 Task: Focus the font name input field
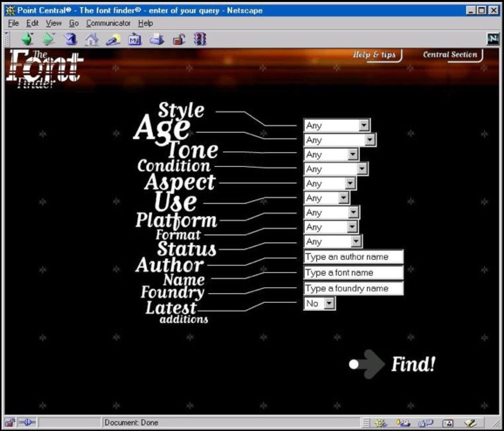point(354,273)
